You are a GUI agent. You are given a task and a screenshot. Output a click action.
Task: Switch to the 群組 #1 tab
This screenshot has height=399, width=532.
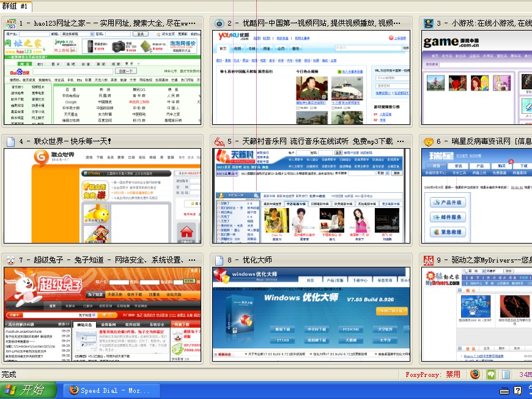pyautogui.click(x=16, y=6)
